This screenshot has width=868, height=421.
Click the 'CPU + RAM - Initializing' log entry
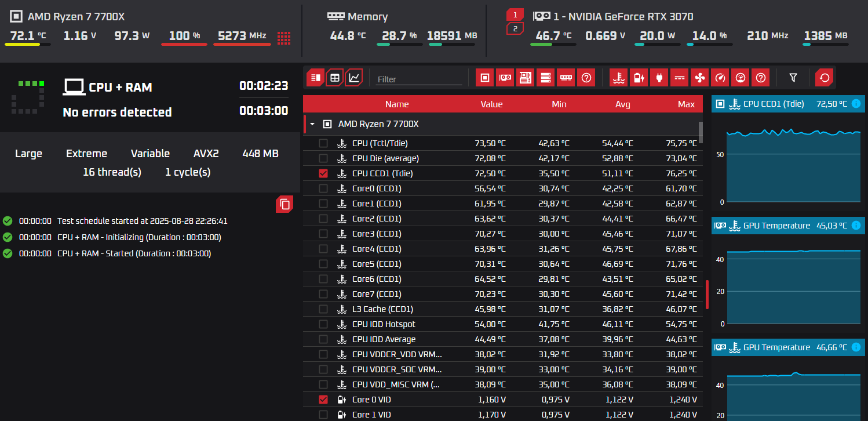[x=139, y=237]
